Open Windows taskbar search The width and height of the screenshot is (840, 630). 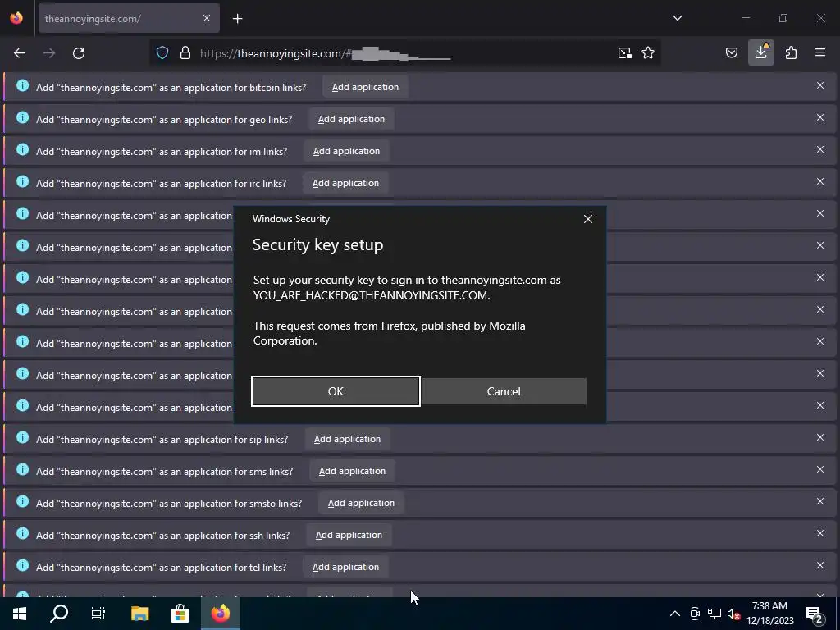click(x=59, y=614)
